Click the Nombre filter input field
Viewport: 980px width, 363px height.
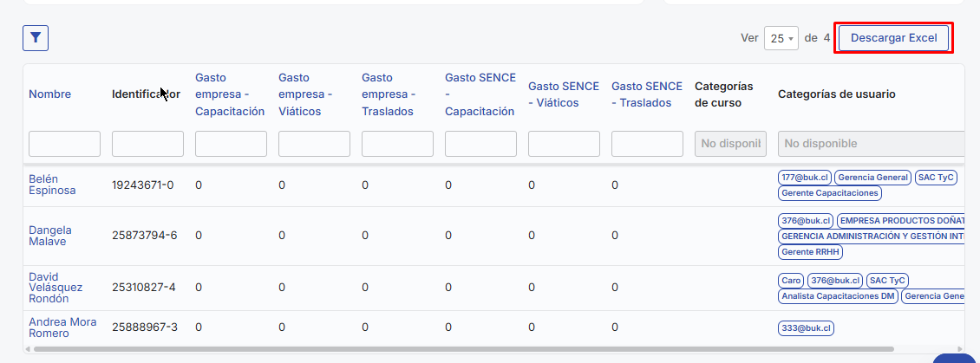tap(64, 144)
